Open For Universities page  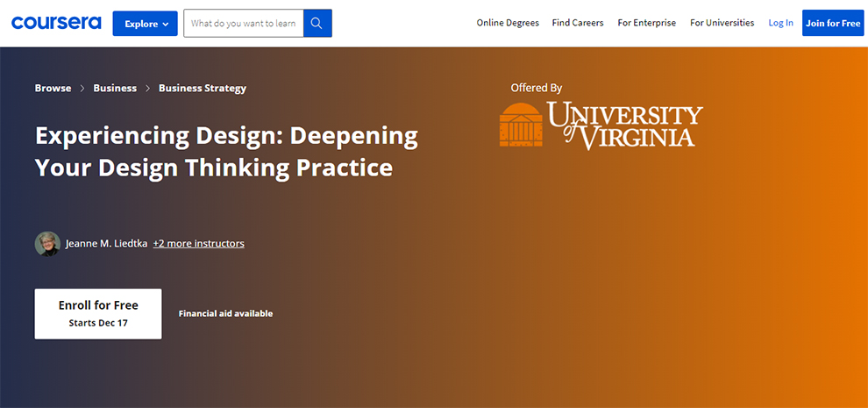point(722,23)
